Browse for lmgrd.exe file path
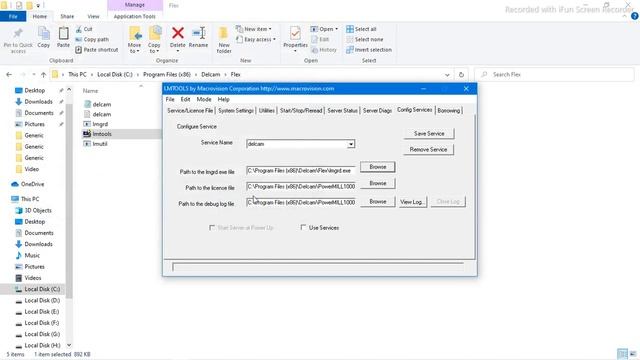 coord(378,167)
